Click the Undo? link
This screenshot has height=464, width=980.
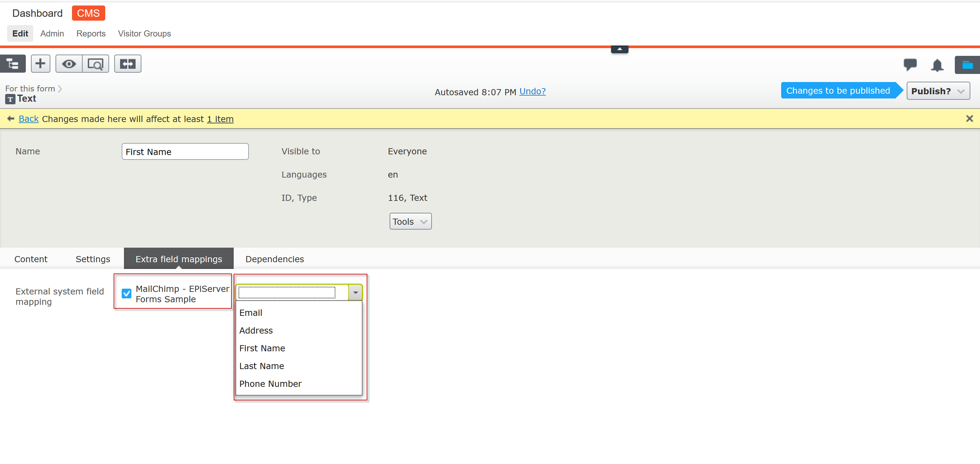tap(532, 91)
